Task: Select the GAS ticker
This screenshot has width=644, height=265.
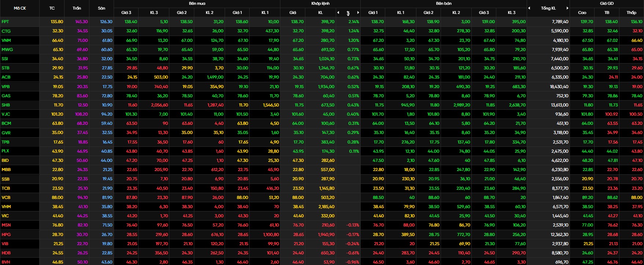Action: tap(6, 96)
